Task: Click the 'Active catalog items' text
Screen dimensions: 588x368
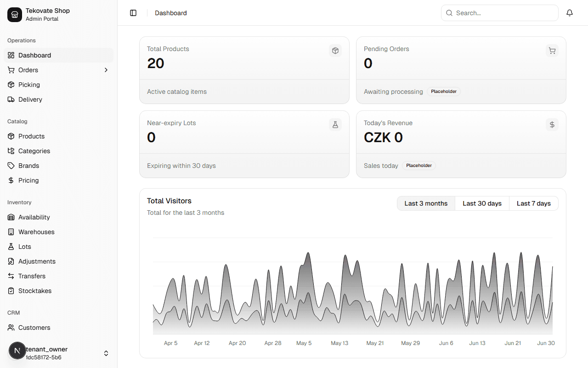Action: point(177,92)
